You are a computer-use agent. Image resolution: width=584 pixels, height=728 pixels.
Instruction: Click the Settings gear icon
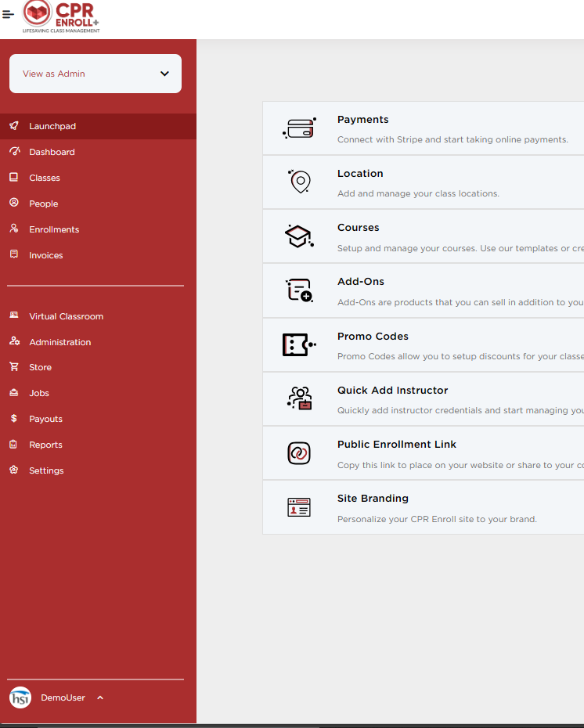pos(14,470)
